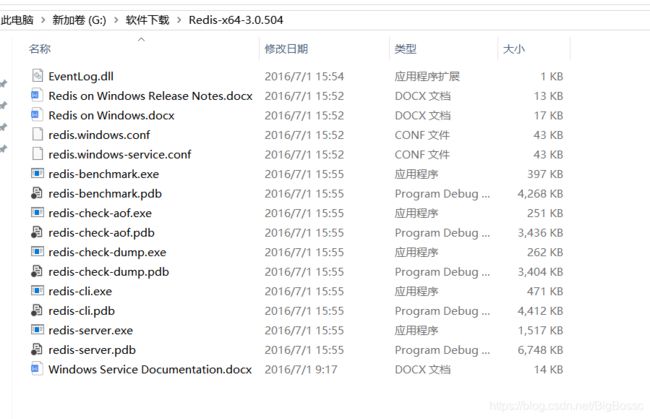Select the redis-cli.pdb file name
Screen dimensions: 650x419
(x=82, y=311)
